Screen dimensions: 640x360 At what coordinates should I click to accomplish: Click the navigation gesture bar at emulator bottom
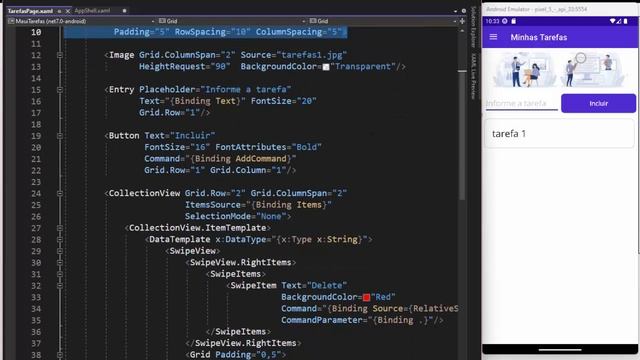[560, 350]
